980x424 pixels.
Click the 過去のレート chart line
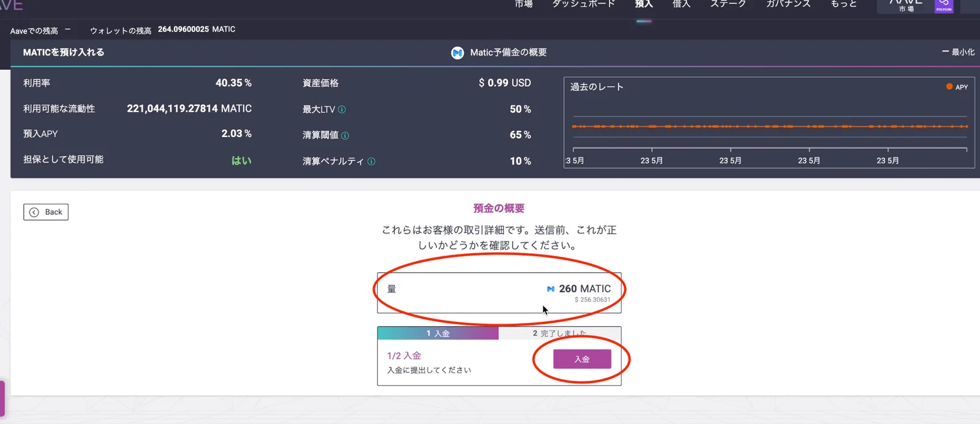[770, 127]
